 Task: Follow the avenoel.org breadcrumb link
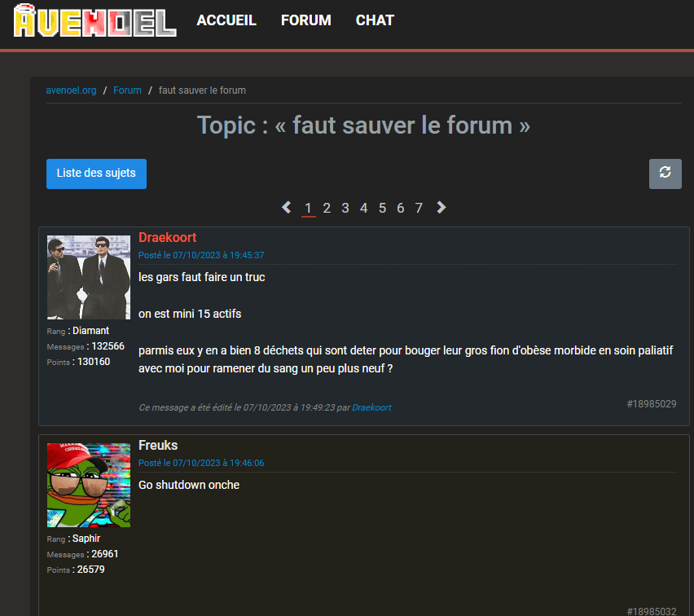click(x=71, y=90)
